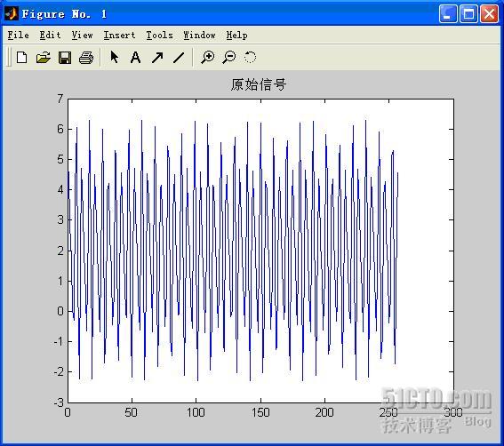Screen dimensions: 504x446
Task: Click the y-axis tick label 0
Action: pyautogui.click(x=60, y=311)
